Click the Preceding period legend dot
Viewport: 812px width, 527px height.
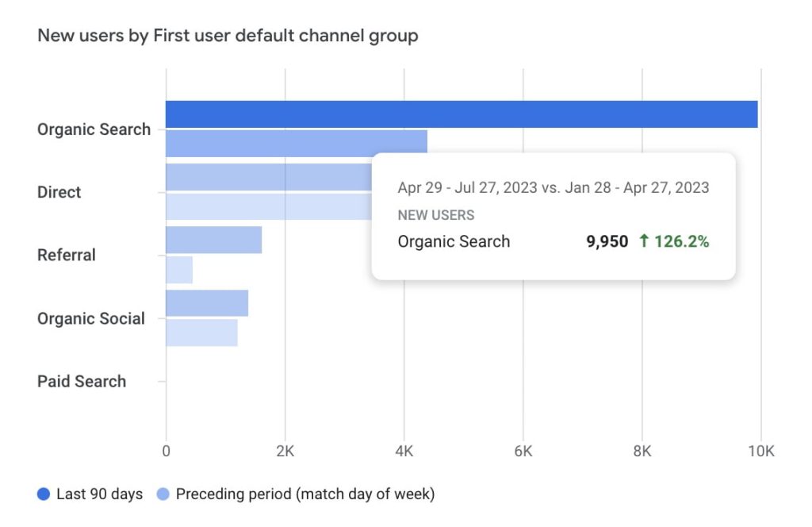(x=163, y=494)
